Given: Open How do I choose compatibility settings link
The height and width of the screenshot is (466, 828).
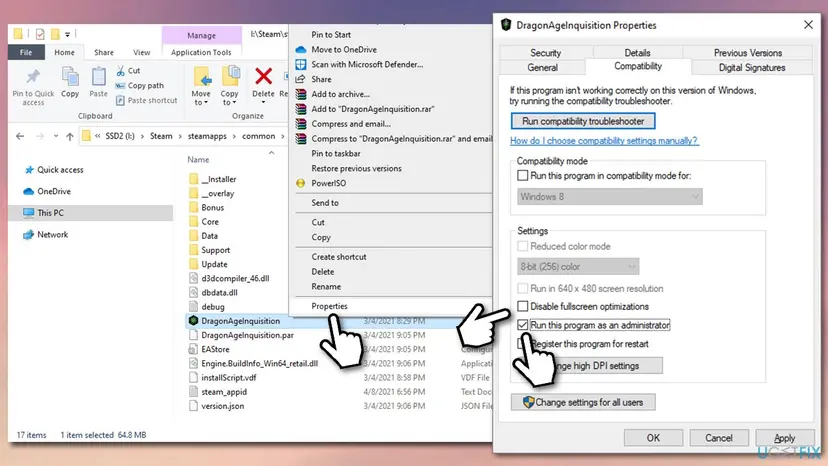Looking at the screenshot, I should [x=604, y=141].
